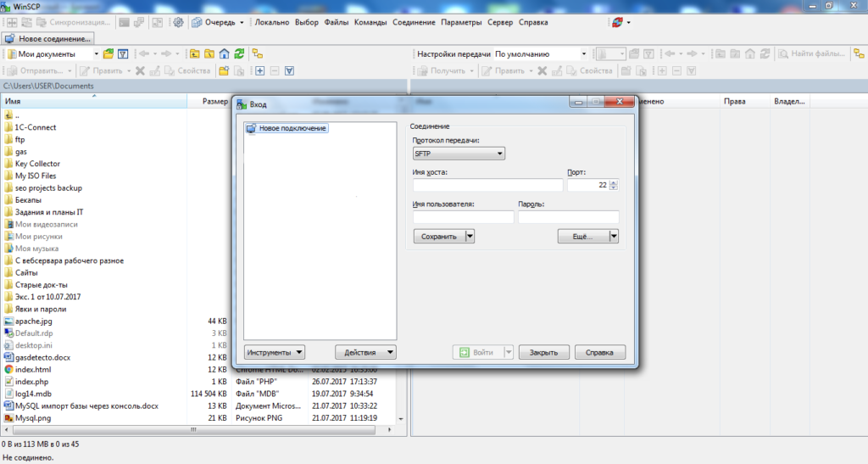The image size is (868, 464).
Task: Go to the local home directory
Action: [224, 53]
